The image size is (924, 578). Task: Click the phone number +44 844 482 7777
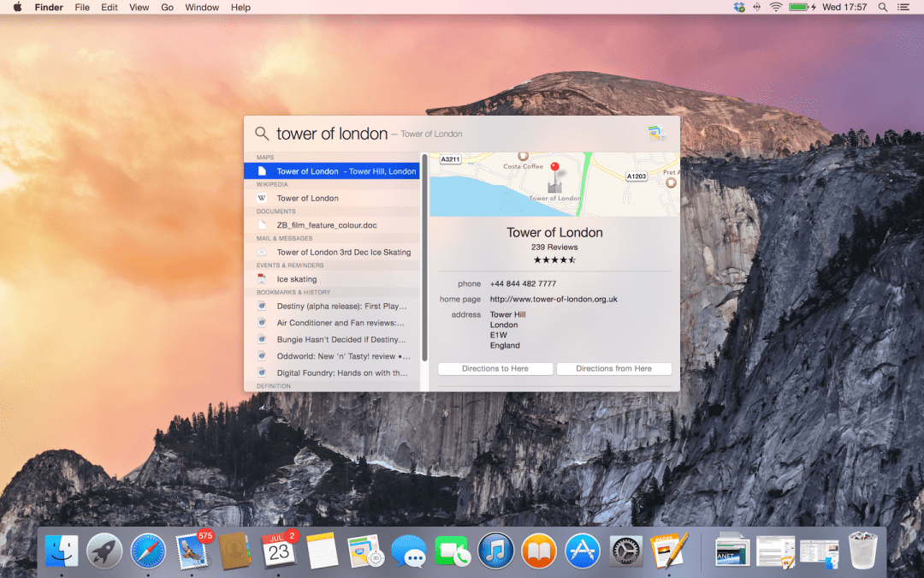tap(523, 283)
